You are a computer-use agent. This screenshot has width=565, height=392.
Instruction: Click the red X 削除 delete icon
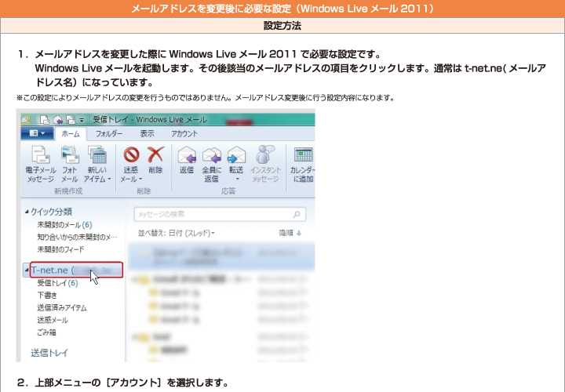(x=155, y=154)
